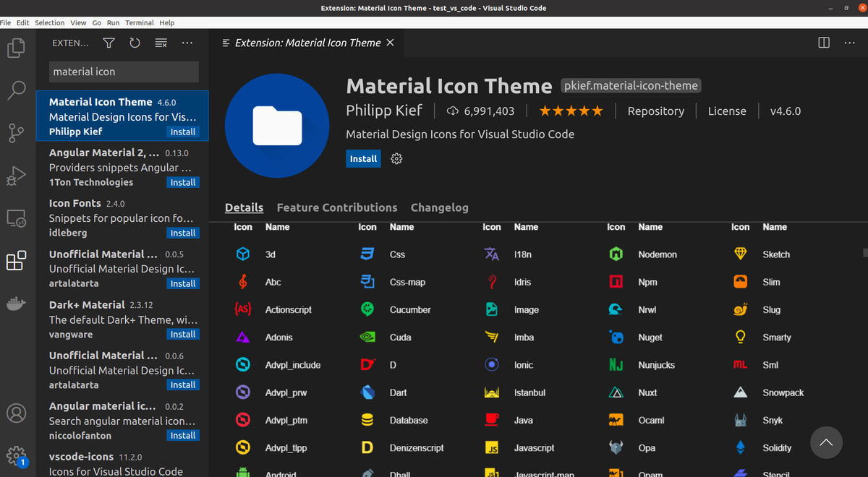
Task: Open the Run menu
Action: [114, 22]
